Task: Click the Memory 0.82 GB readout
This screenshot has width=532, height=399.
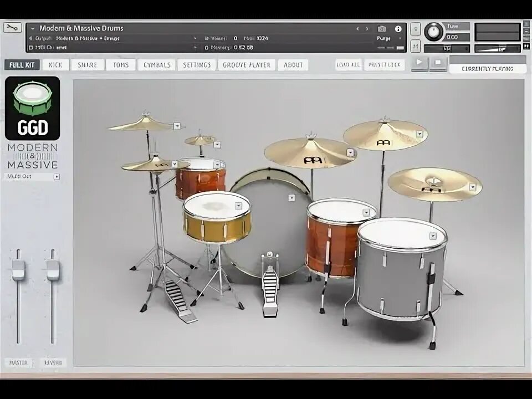Action: pyautogui.click(x=229, y=48)
